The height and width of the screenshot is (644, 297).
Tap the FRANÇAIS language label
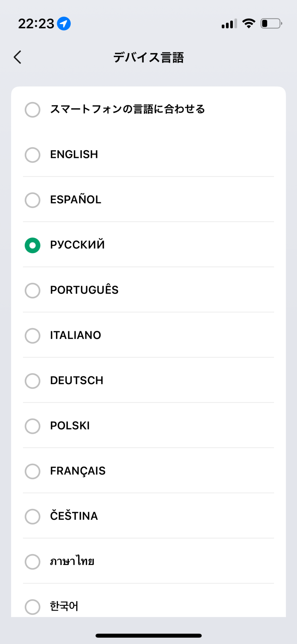(78, 471)
